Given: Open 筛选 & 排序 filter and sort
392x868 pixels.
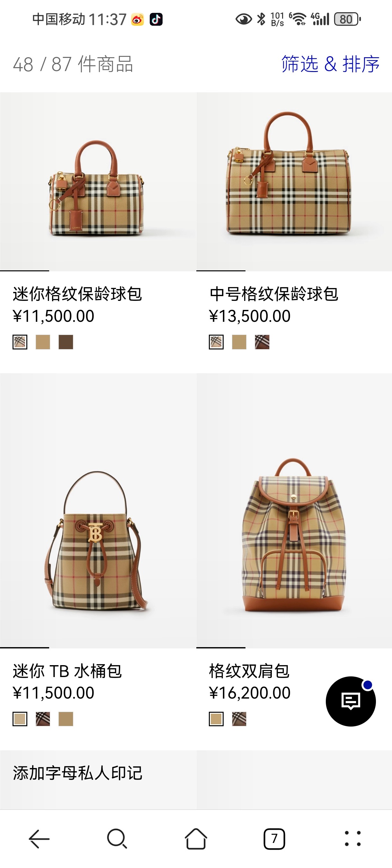Looking at the screenshot, I should (330, 64).
